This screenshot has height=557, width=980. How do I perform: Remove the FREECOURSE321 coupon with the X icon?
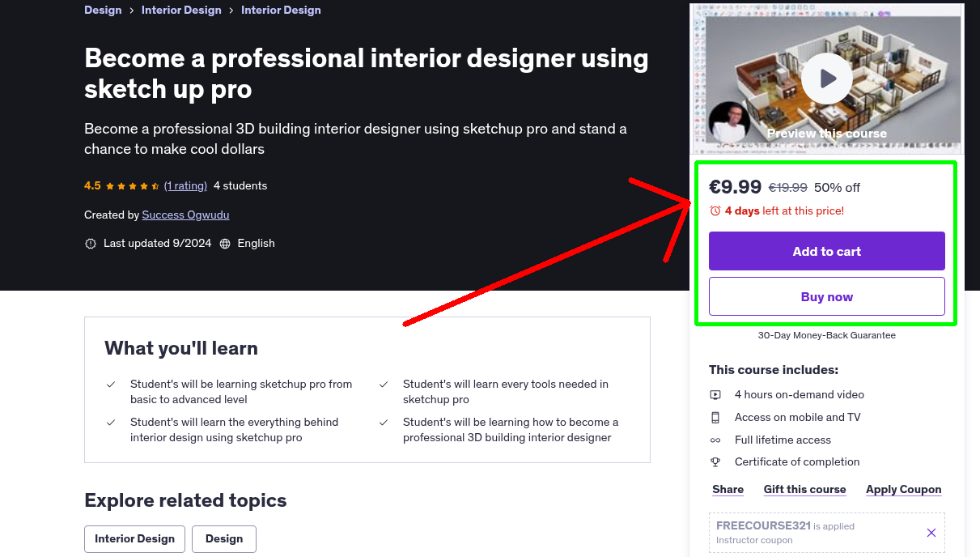(931, 533)
